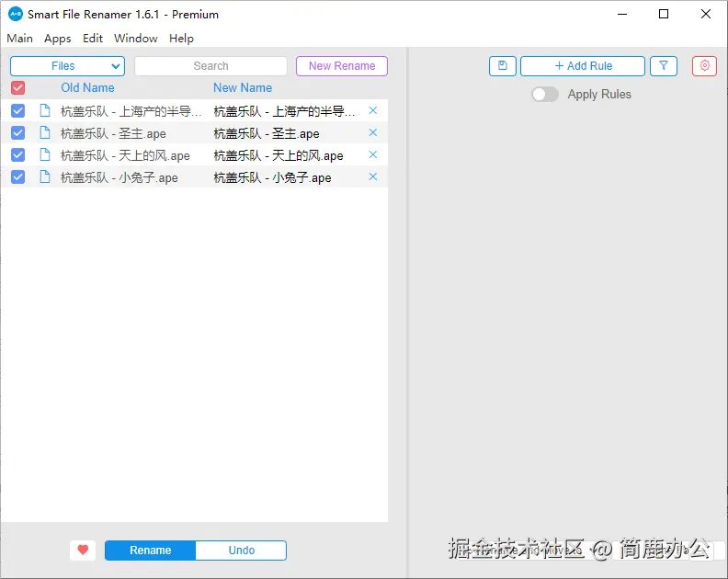This screenshot has height=579, width=728.
Task: Sort by Old Name column header
Action: [x=87, y=87]
